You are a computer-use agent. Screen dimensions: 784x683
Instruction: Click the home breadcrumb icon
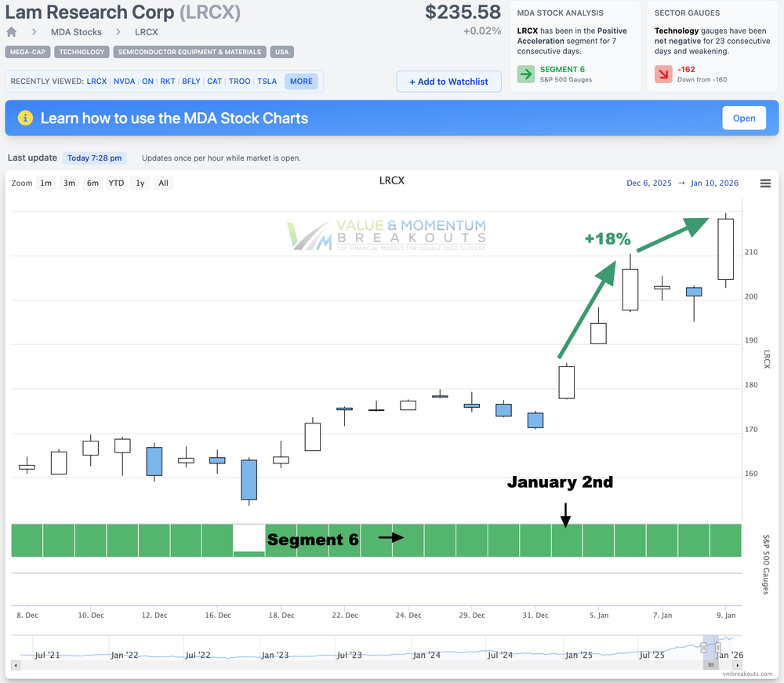coord(12,32)
